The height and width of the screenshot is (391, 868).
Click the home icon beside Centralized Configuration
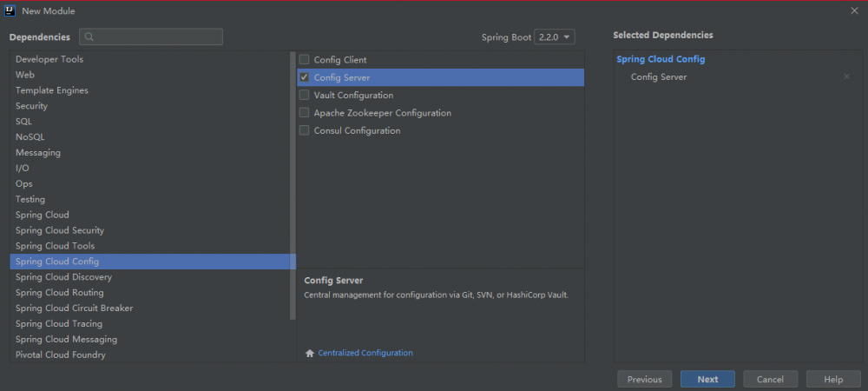(x=310, y=354)
